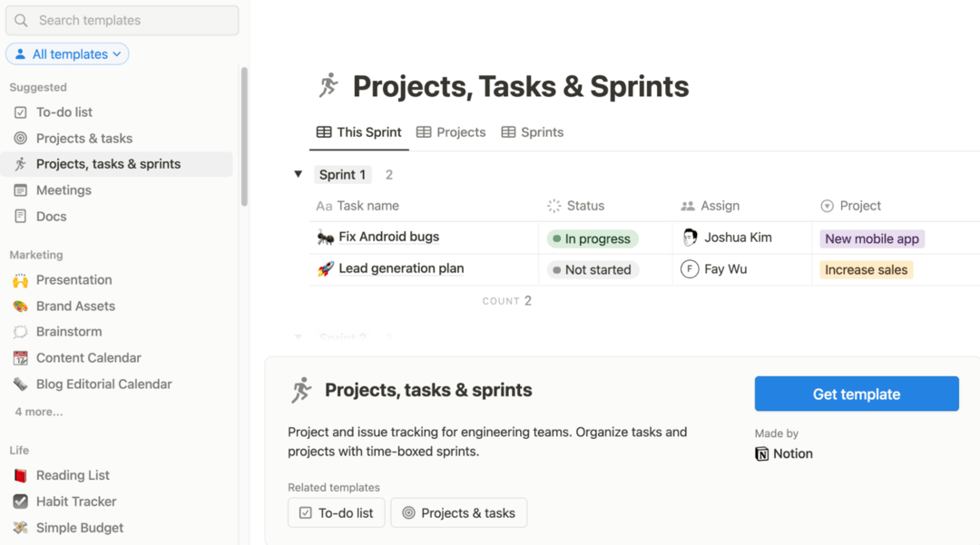Switch to the Projects tab
Viewport: 980px width, 545px height.
(x=451, y=132)
